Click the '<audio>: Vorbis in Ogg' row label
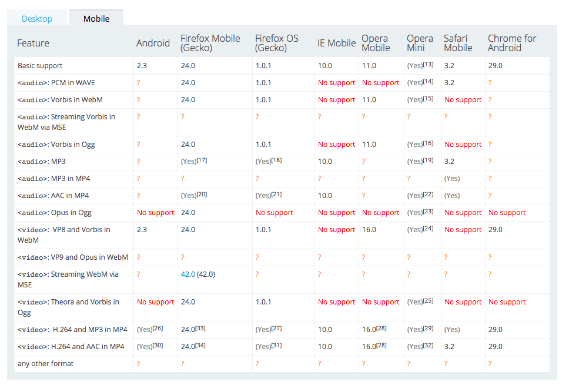The image size is (569, 392). [56, 145]
